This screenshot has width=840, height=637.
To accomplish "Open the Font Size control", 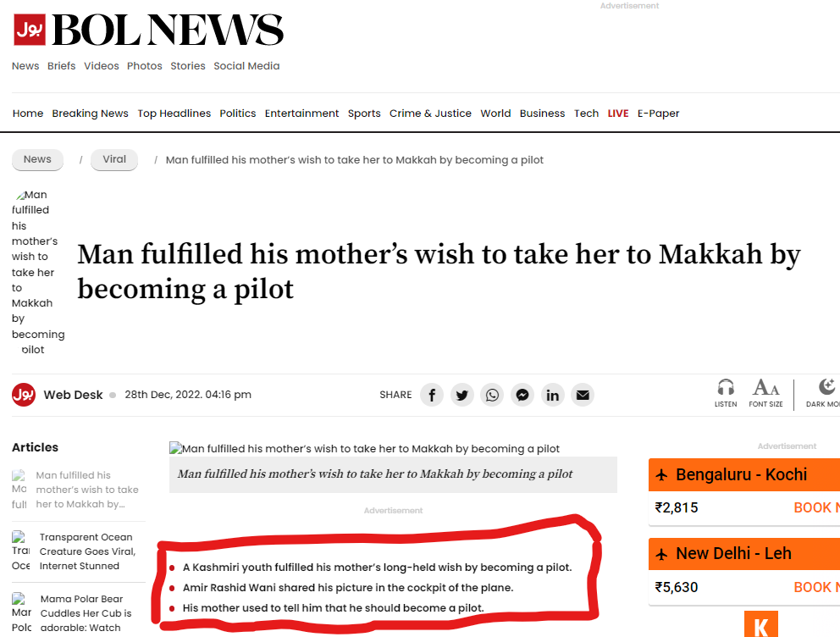I will (x=765, y=392).
